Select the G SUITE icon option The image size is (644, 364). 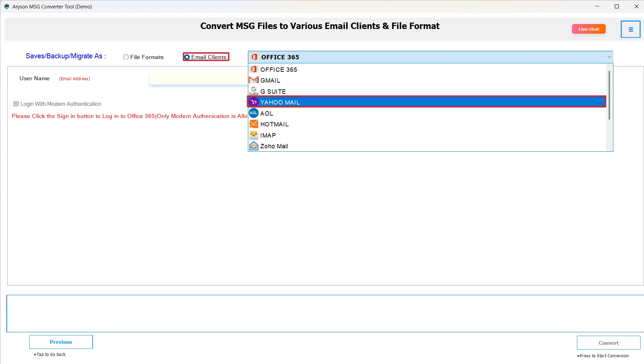(254, 90)
